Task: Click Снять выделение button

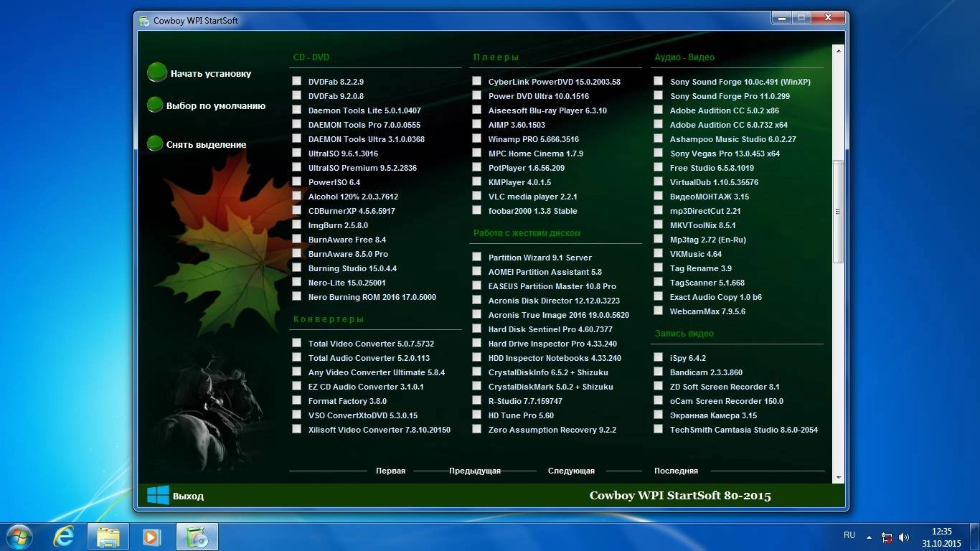Action: (155, 143)
